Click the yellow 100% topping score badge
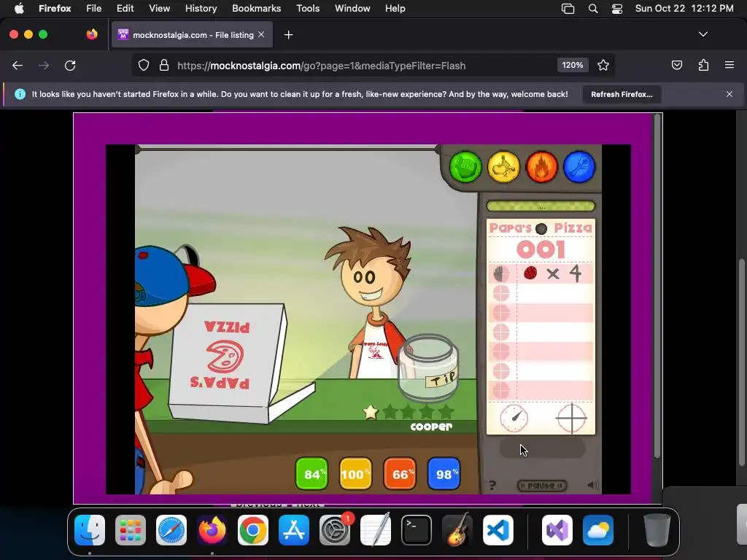Image resolution: width=747 pixels, height=560 pixels. coord(355,474)
